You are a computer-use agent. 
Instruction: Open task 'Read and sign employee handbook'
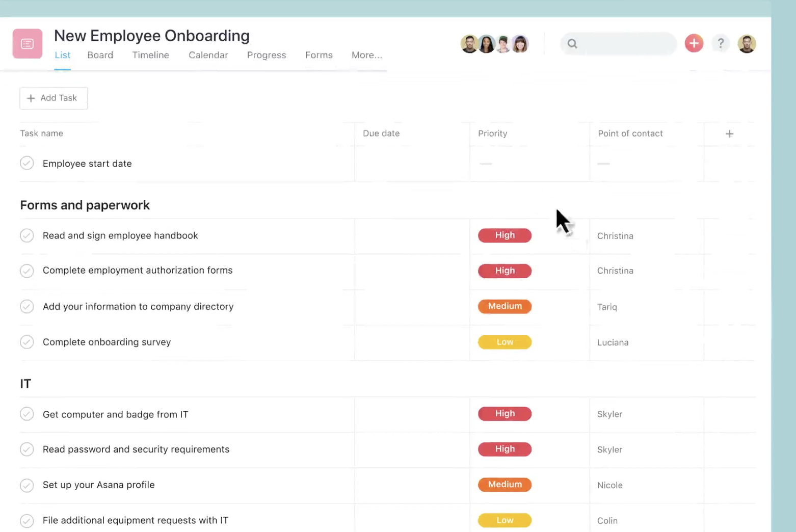click(x=120, y=235)
